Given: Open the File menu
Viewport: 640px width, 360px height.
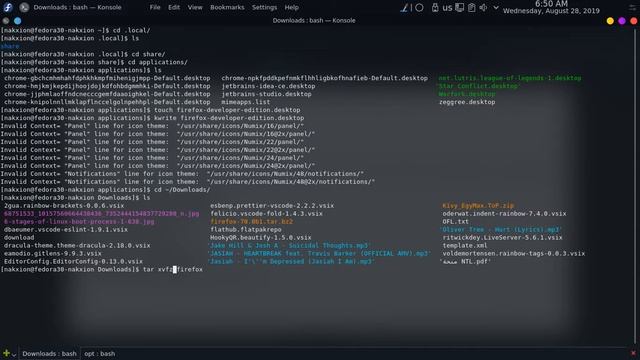Looking at the screenshot, I should click(155, 7).
